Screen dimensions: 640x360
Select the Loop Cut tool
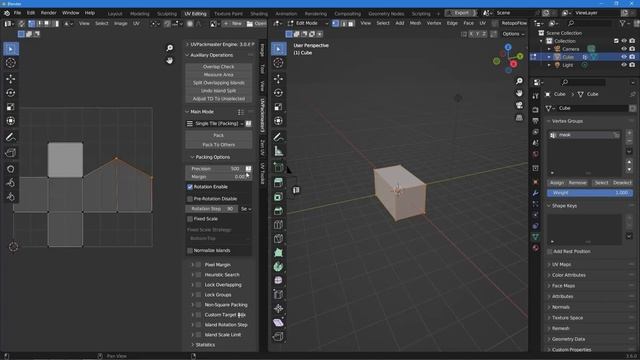(x=278, y=225)
